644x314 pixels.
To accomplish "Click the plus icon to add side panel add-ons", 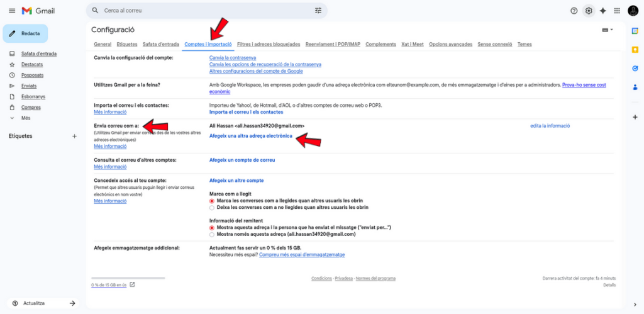I will (x=635, y=117).
